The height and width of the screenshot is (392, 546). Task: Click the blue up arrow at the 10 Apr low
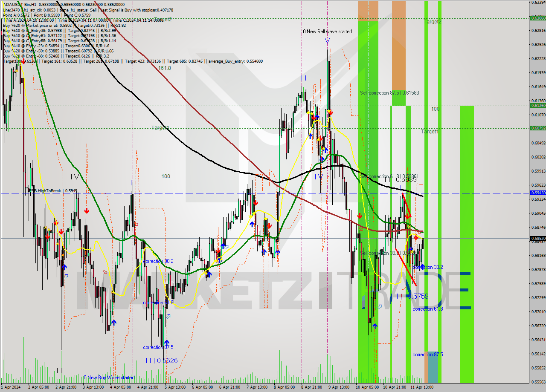click(x=375, y=326)
